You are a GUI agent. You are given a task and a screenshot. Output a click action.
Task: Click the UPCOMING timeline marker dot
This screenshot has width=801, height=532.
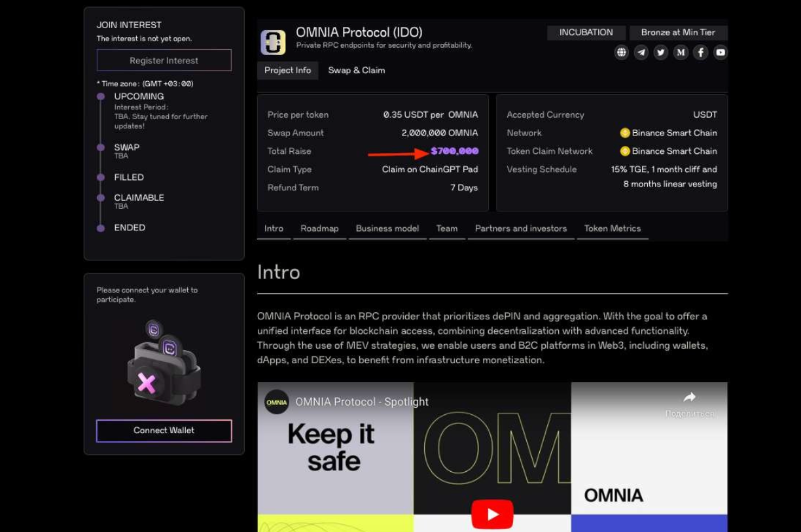click(x=101, y=96)
